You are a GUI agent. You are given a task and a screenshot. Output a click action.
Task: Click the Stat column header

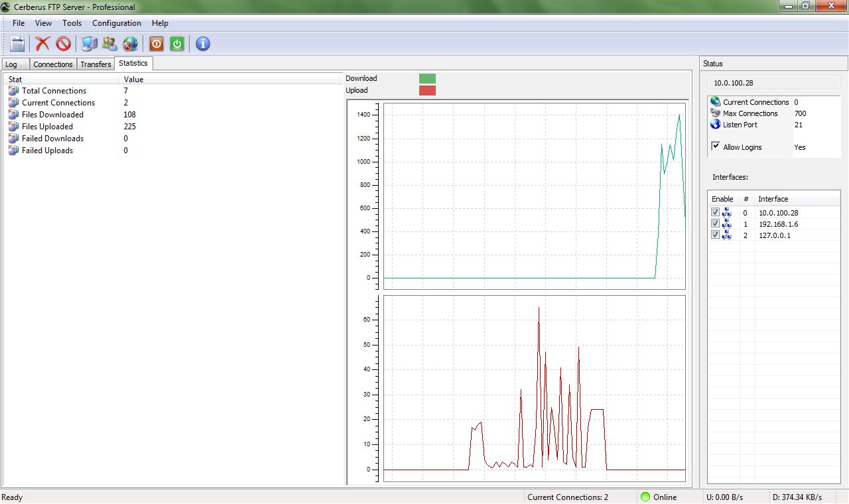tap(62, 79)
